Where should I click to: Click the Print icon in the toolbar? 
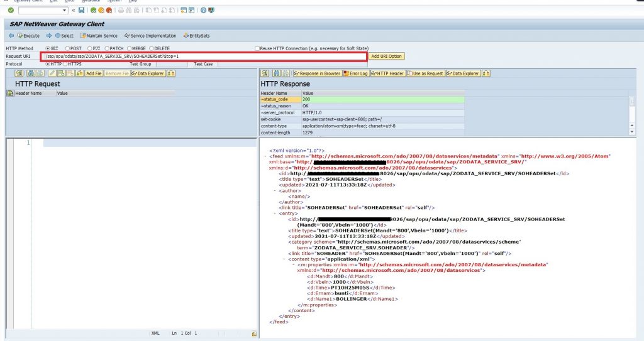[x=121, y=10]
